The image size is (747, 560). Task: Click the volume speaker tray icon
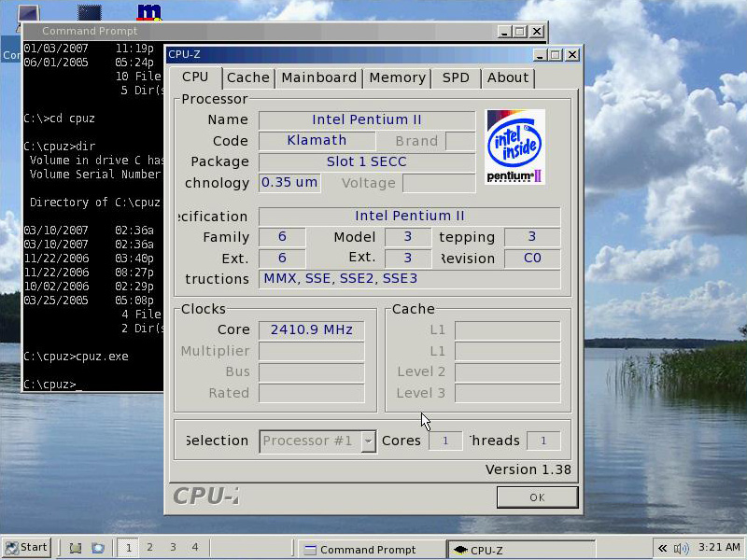pyautogui.click(x=681, y=549)
